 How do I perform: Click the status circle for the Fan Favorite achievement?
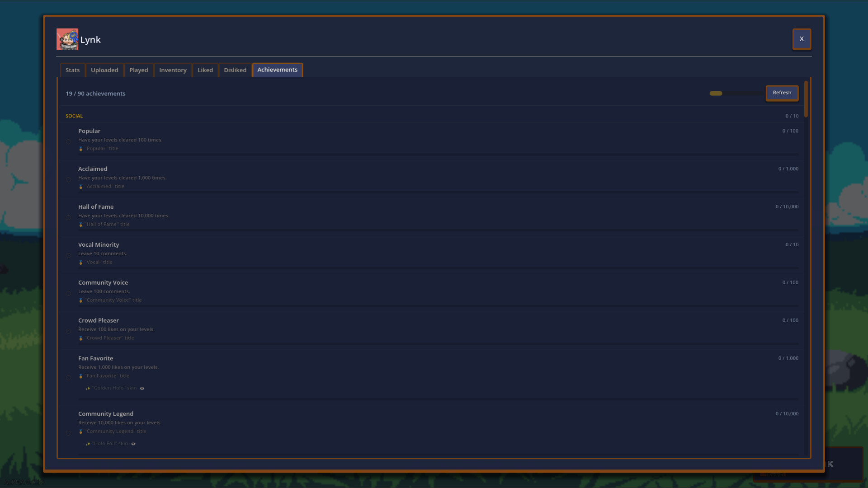coord(69,378)
